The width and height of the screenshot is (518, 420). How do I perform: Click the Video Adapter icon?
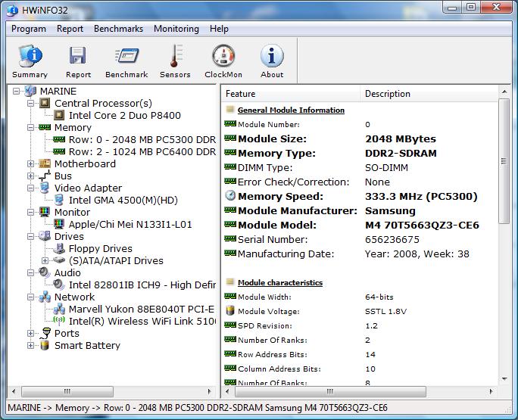45,188
